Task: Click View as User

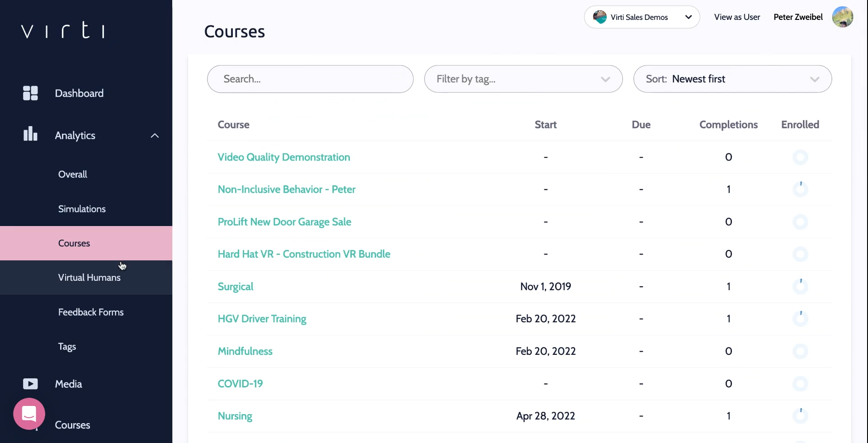Action: (737, 17)
